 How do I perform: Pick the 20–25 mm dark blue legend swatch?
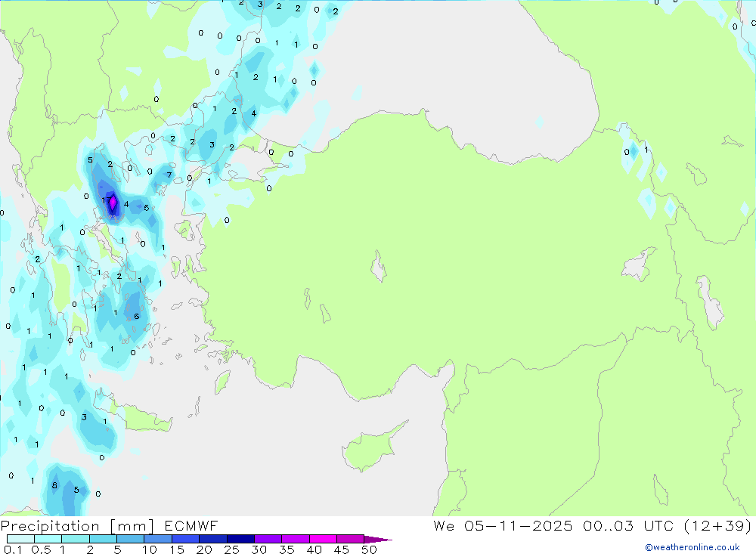point(212,539)
